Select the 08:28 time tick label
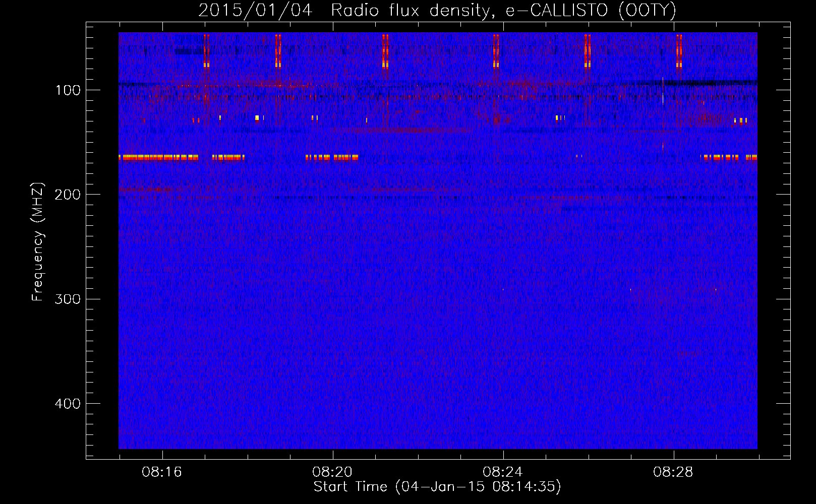Screen dimensions: 816x504 coord(673,472)
